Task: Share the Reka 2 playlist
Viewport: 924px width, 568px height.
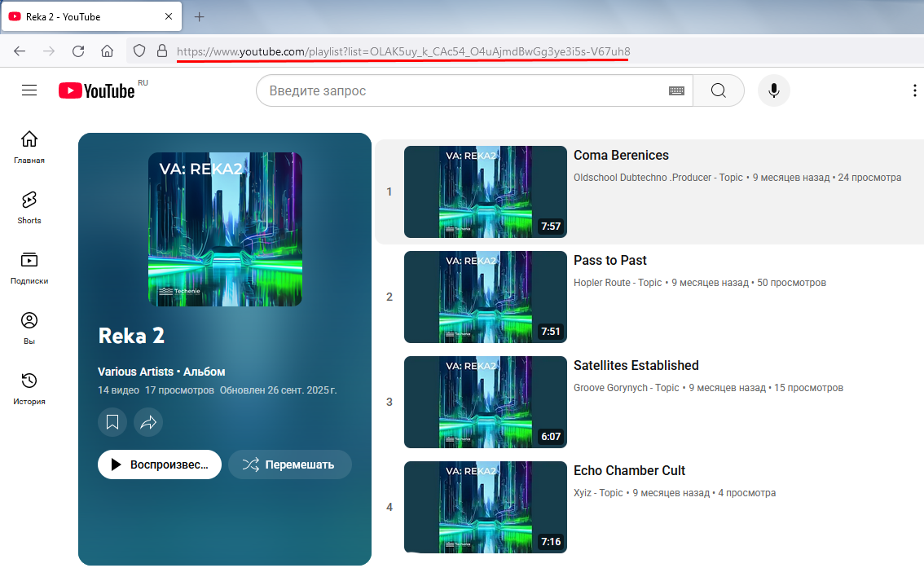Action: (x=148, y=422)
